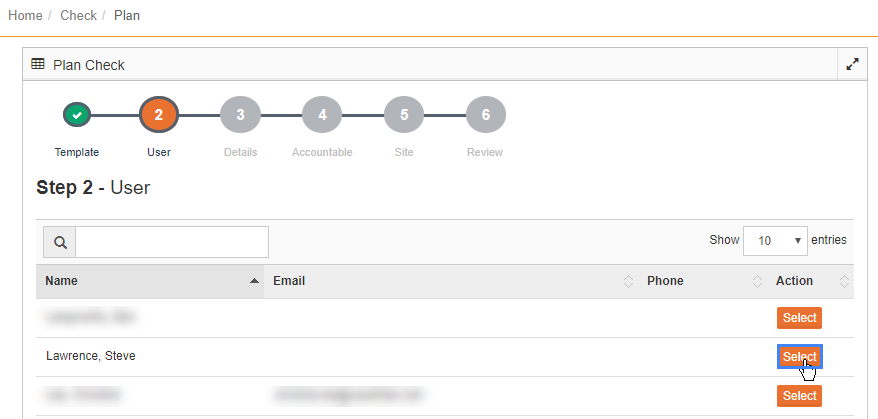Viewport: 878px width, 419px height.
Task: Sort by the Action column arrows
Action: click(x=844, y=281)
